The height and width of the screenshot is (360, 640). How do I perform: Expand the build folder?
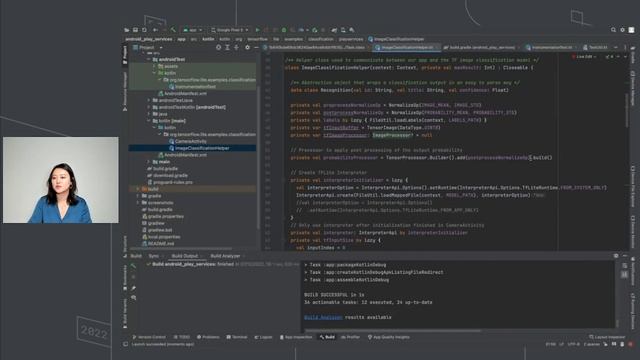click(138, 189)
